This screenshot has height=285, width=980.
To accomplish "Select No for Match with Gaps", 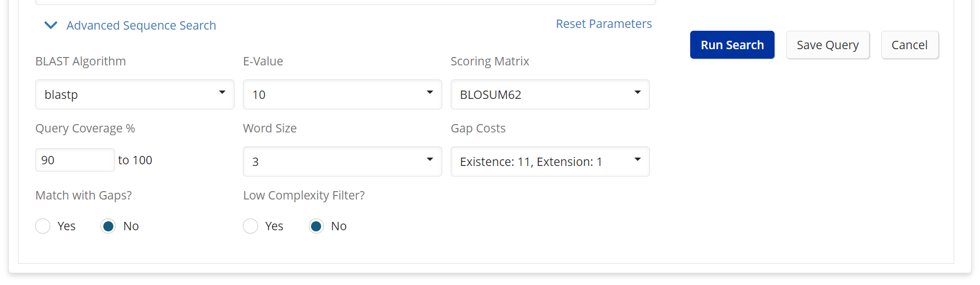I will [108, 226].
